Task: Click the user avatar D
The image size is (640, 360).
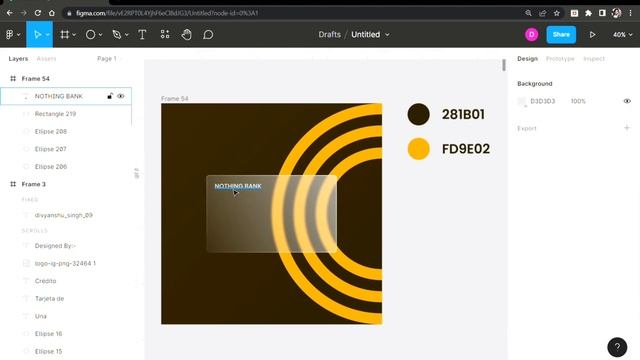Action: (531, 35)
